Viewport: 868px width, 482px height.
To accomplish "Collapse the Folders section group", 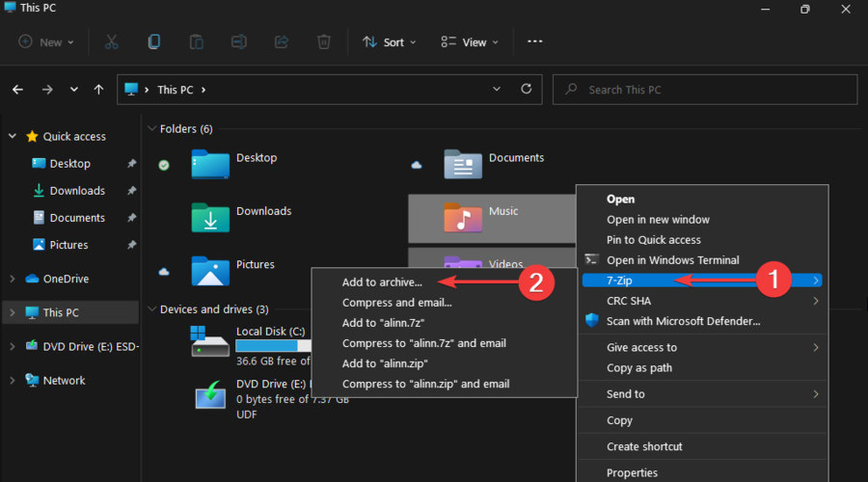I will coord(151,128).
